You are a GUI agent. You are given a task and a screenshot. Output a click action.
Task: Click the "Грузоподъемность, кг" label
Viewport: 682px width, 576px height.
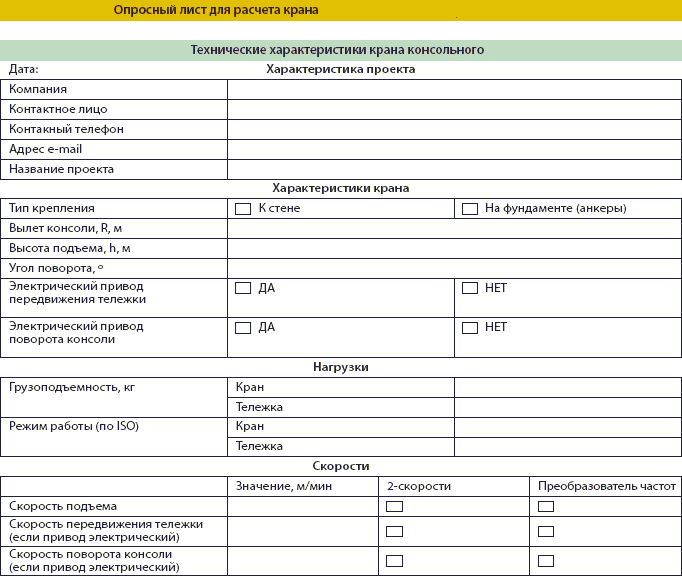tap(72, 387)
